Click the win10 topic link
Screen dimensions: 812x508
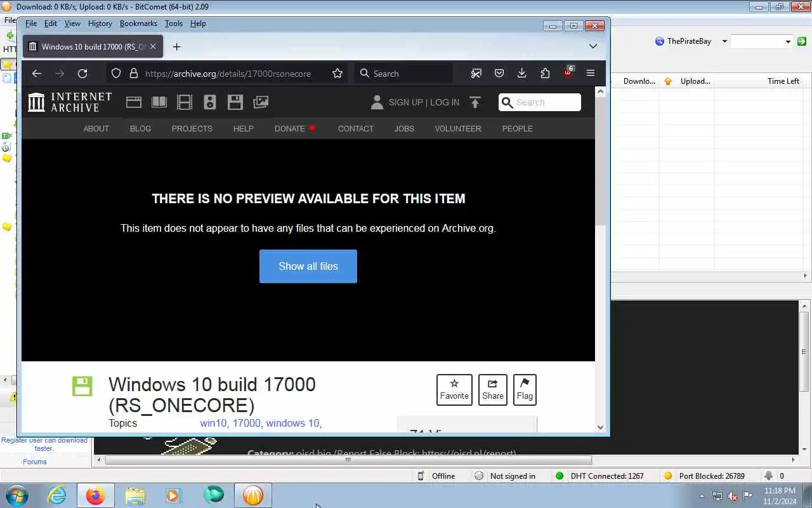213,423
